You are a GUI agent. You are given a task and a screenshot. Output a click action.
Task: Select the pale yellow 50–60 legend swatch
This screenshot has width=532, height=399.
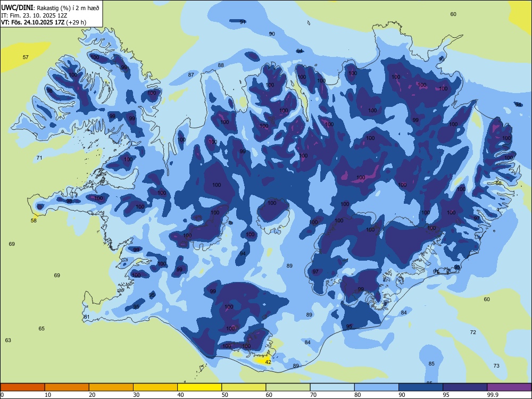tap(244, 387)
